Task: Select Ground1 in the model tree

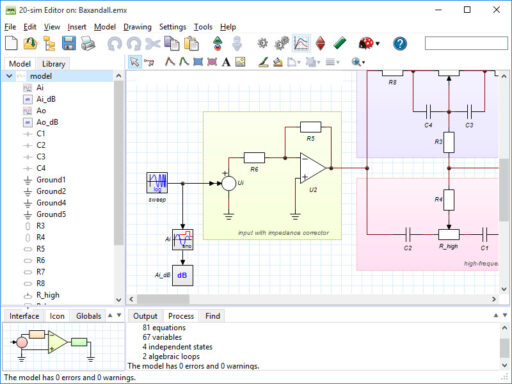Action: click(51, 180)
